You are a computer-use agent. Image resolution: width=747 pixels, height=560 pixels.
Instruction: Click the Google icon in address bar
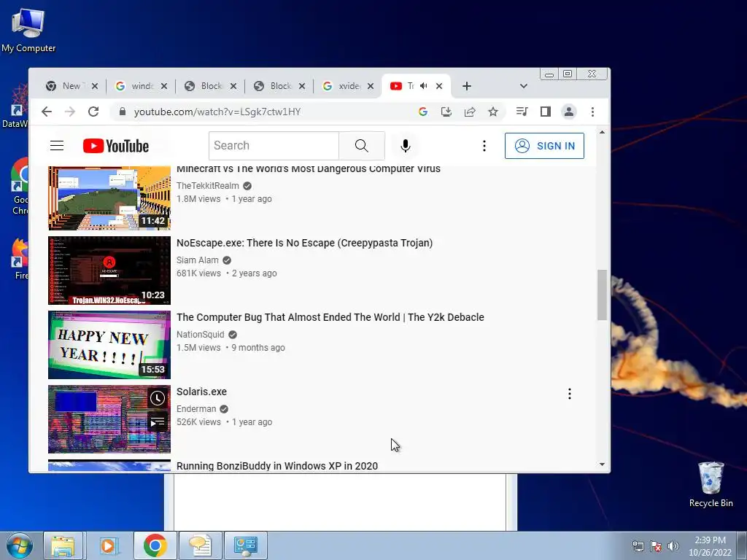[x=422, y=112]
